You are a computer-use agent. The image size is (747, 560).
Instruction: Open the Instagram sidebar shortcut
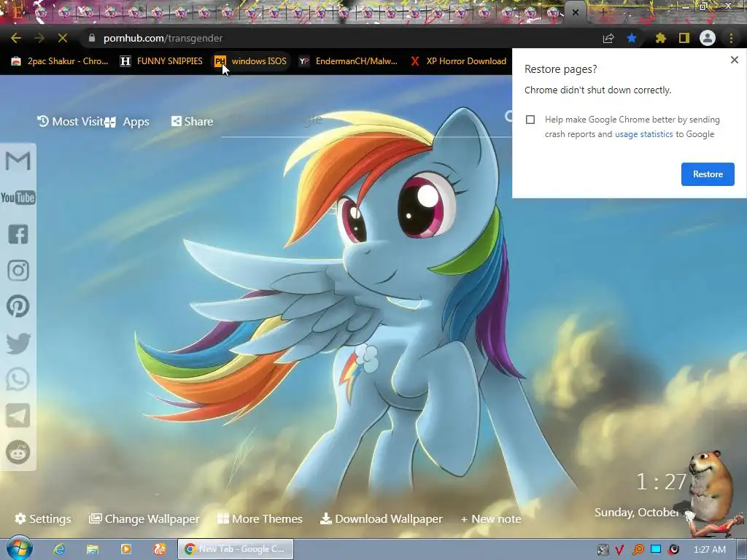click(18, 271)
